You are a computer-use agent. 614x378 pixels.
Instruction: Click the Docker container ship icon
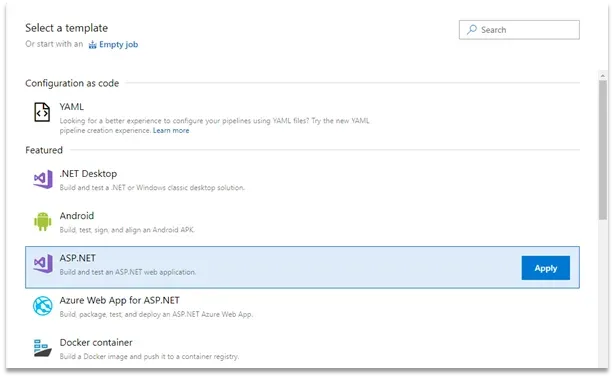tap(42, 348)
